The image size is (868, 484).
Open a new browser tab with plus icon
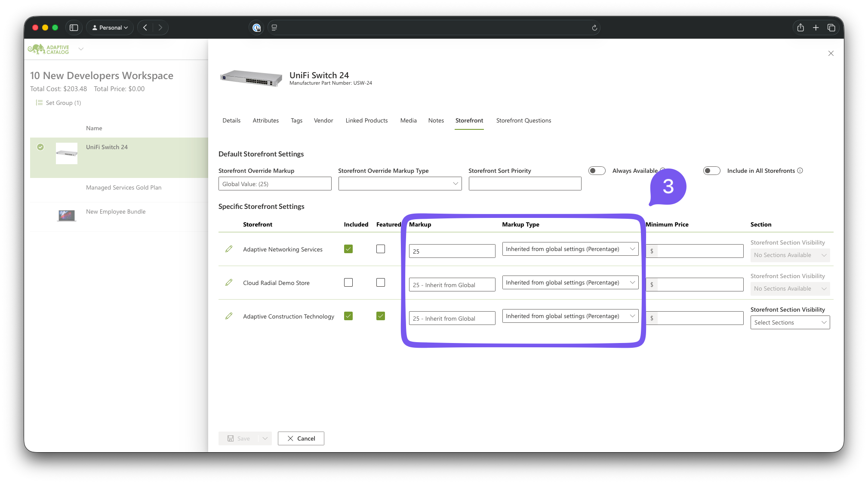pyautogui.click(x=816, y=28)
